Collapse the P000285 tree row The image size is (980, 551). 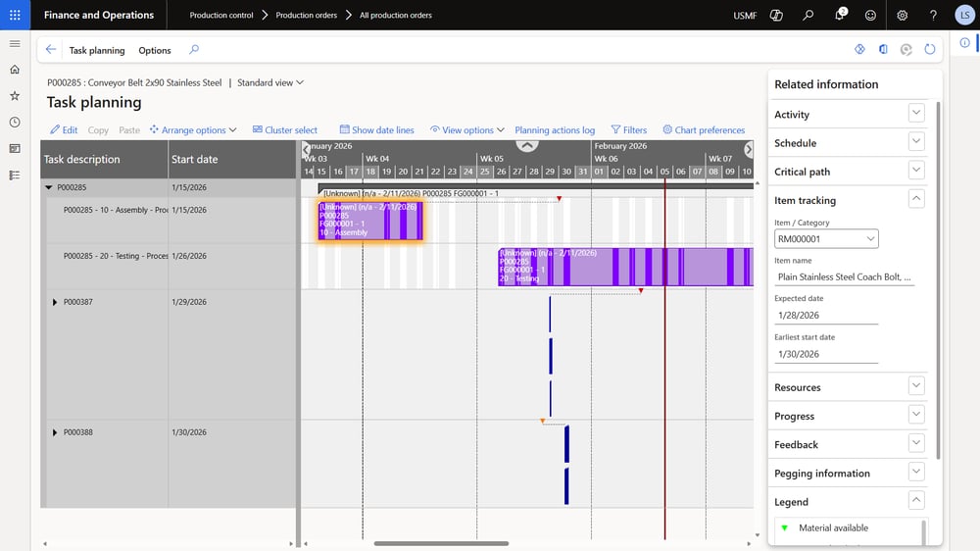pos(49,187)
